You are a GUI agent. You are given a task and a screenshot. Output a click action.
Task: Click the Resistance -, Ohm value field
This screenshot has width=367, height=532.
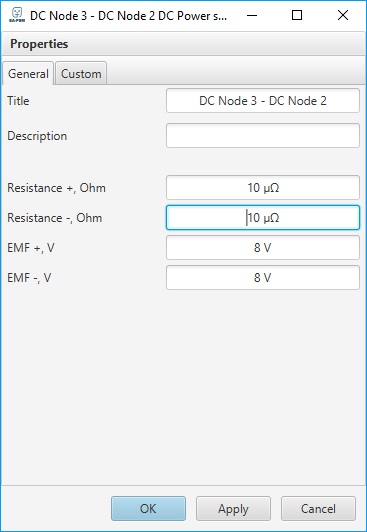pos(263,217)
